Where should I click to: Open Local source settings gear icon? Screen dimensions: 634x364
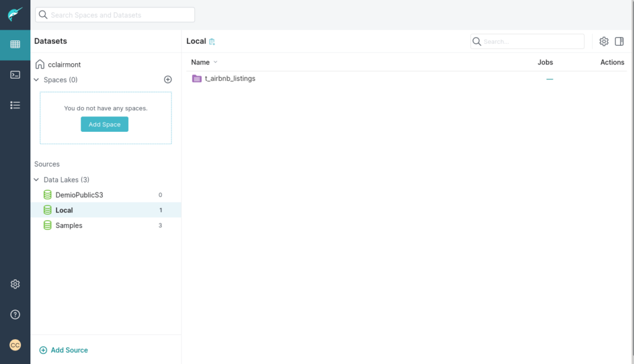point(604,41)
